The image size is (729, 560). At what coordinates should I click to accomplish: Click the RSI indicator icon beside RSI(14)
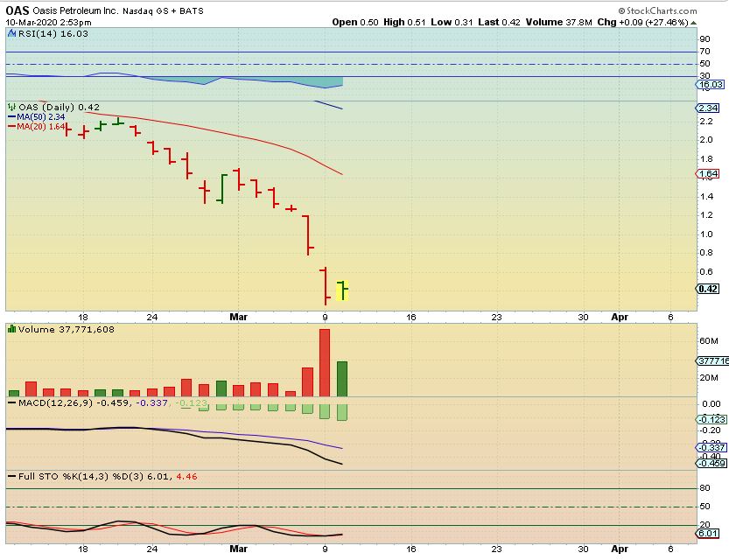coord(12,33)
